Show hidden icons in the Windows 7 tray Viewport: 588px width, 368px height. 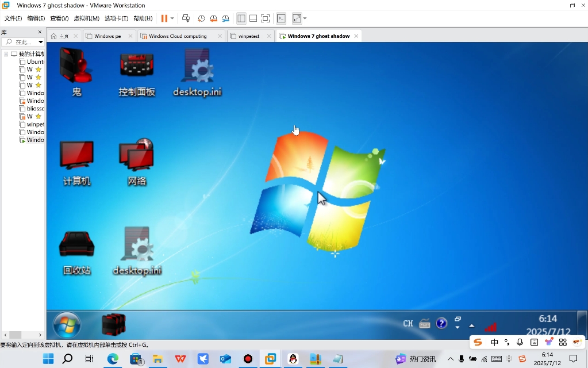(472, 325)
